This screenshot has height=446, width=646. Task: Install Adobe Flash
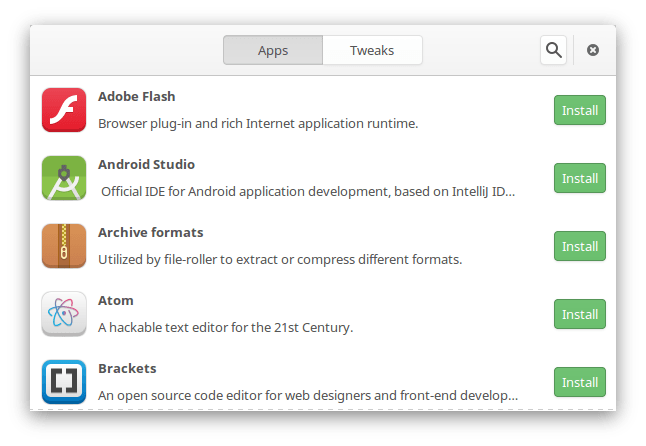point(580,110)
